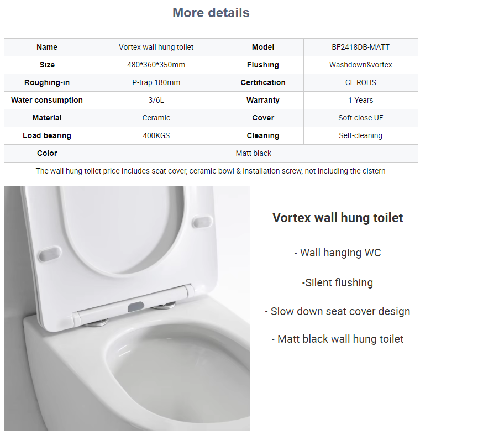This screenshot has width=504, height=435.
Task: Click the More details heading
Action: point(211,13)
